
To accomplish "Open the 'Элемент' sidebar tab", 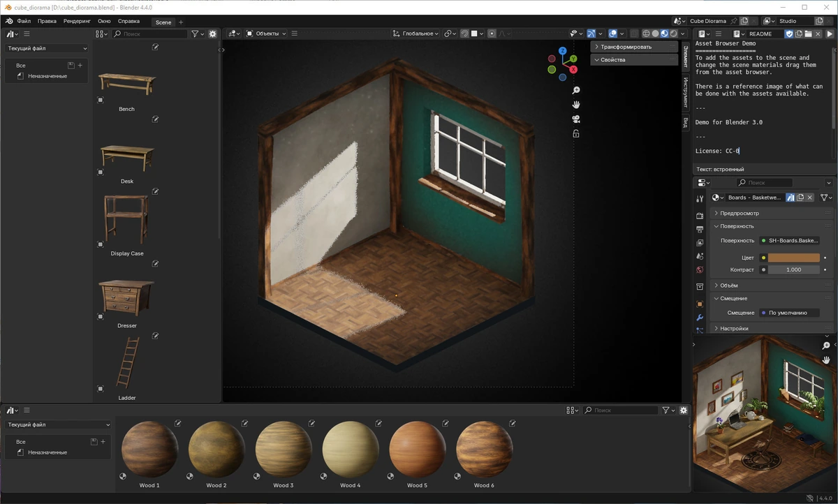I will 686,56.
